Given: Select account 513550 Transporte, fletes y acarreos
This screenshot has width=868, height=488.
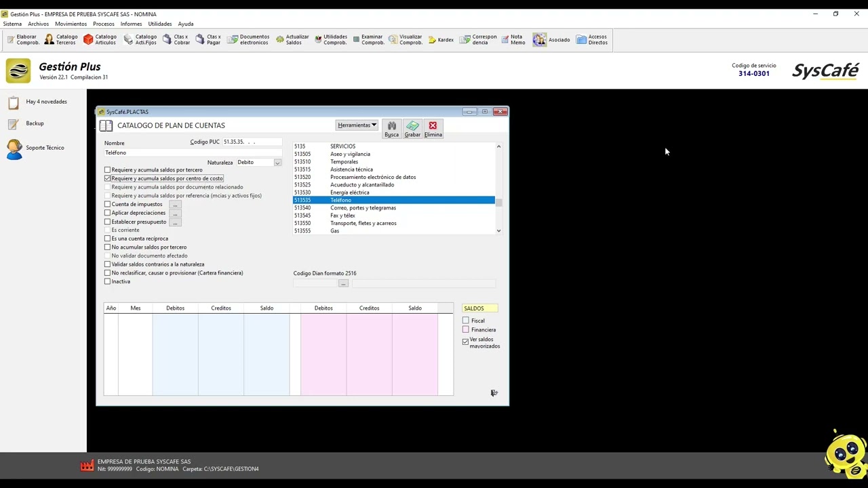Looking at the screenshot, I should (393, 223).
